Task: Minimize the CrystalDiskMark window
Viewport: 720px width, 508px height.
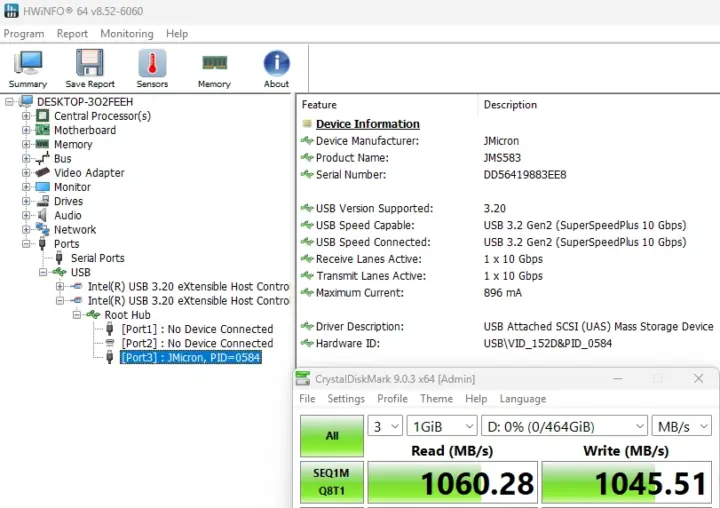Action: [x=618, y=378]
